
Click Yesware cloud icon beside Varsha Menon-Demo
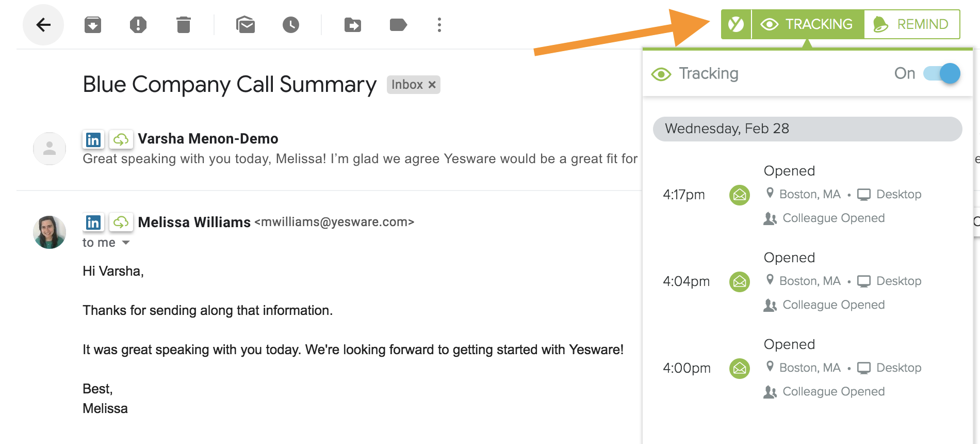pyautogui.click(x=121, y=139)
